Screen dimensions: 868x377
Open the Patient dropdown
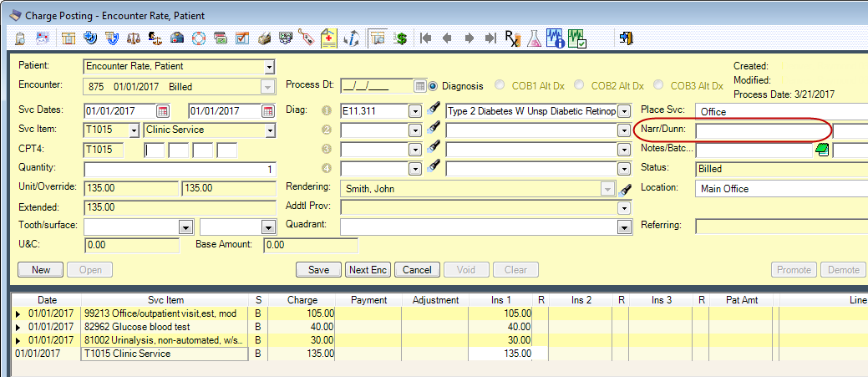tap(269, 67)
